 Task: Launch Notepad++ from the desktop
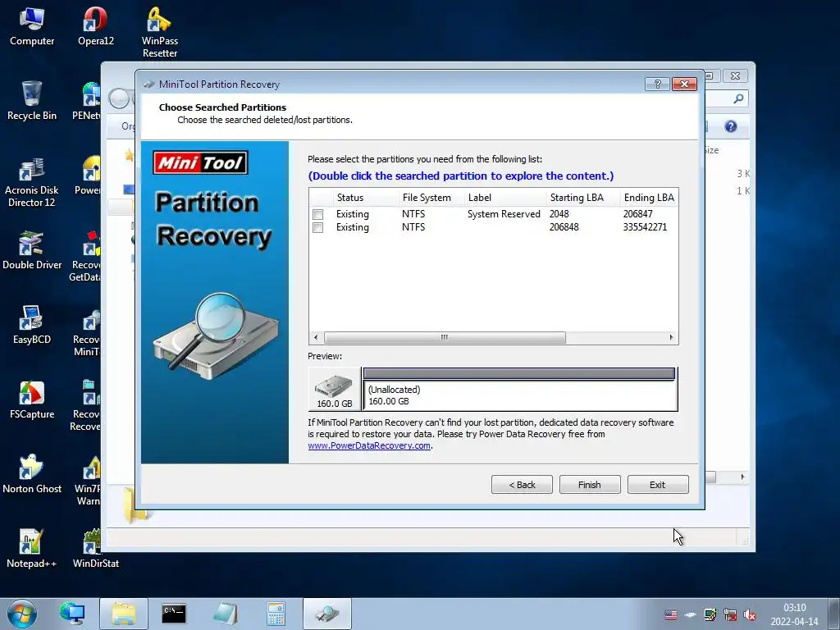point(32,549)
